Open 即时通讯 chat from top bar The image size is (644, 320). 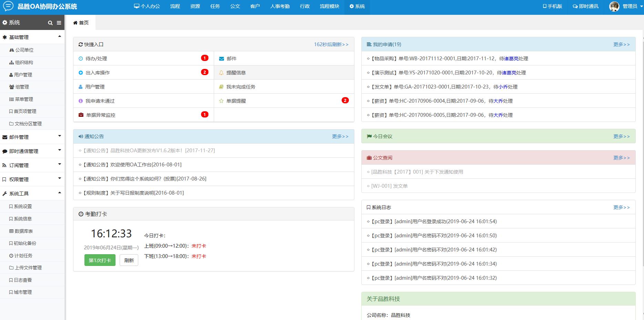585,6
